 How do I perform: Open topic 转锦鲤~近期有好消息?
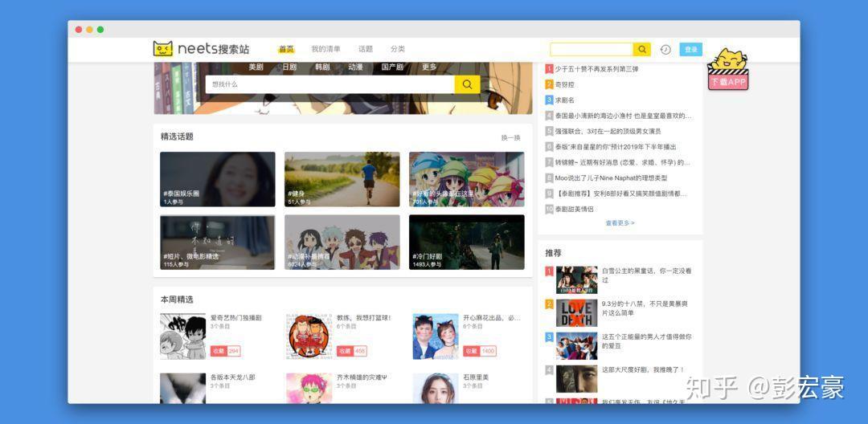coord(623,162)
